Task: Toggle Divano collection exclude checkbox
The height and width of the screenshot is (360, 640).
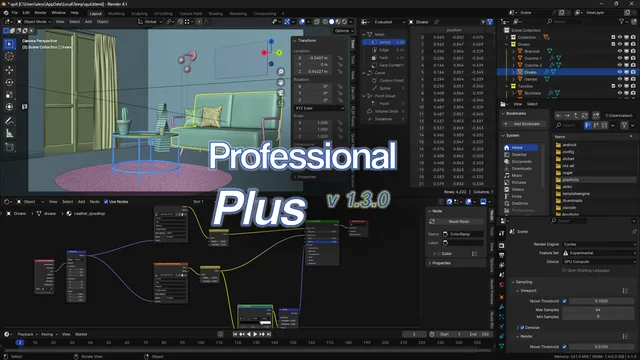Action: point(613,44)
